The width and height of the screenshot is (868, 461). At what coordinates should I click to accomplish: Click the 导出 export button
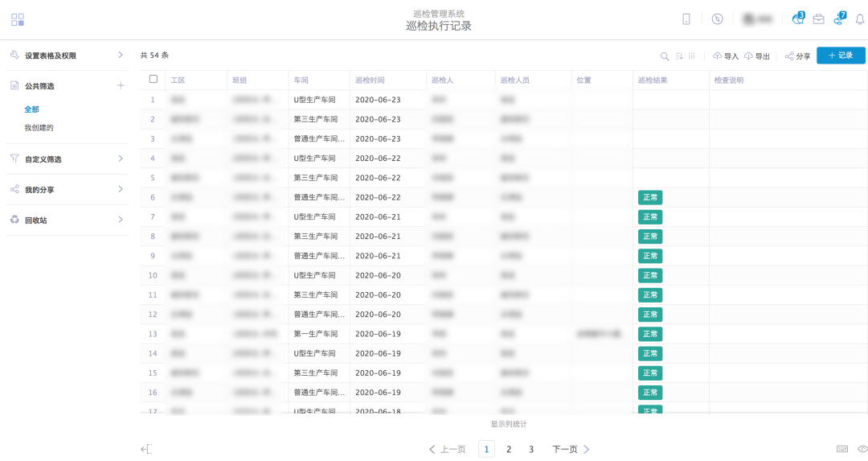point(757,56)
